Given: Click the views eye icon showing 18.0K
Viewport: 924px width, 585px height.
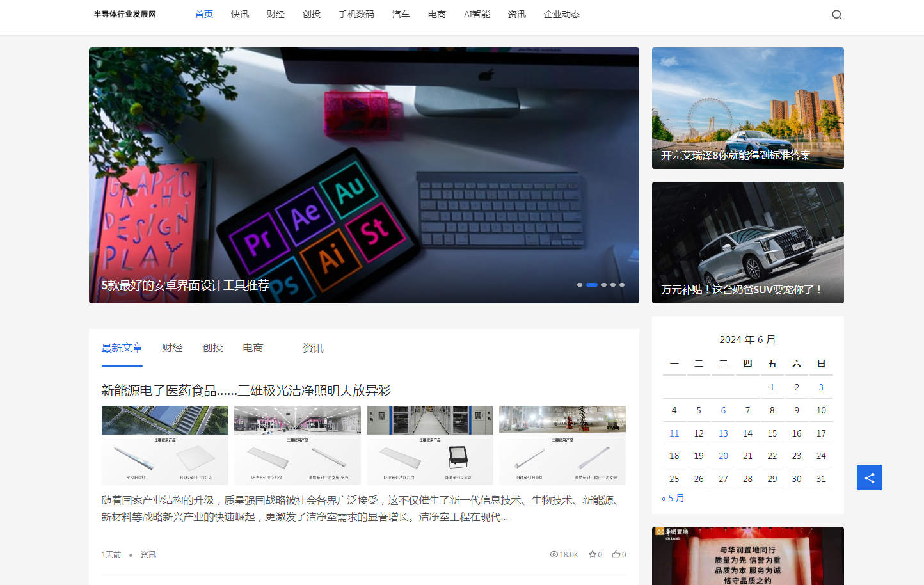Looking at the screenshot, I should [554, 554].
